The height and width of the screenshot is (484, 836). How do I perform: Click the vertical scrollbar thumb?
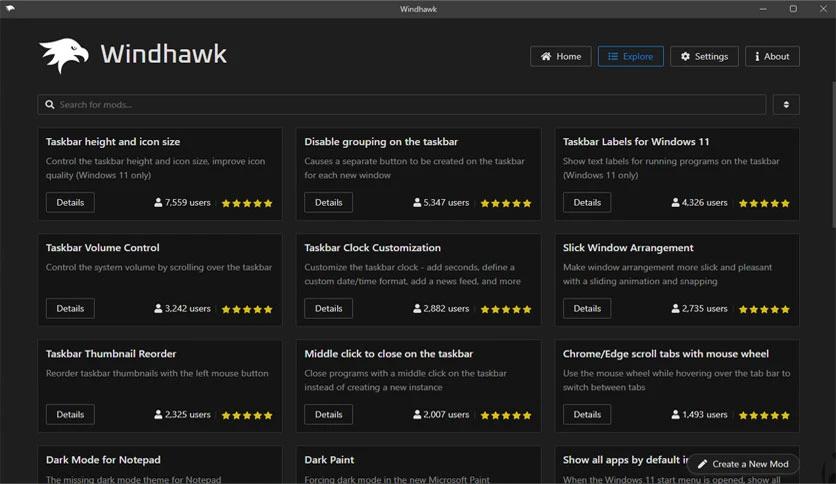coord(833,155)
